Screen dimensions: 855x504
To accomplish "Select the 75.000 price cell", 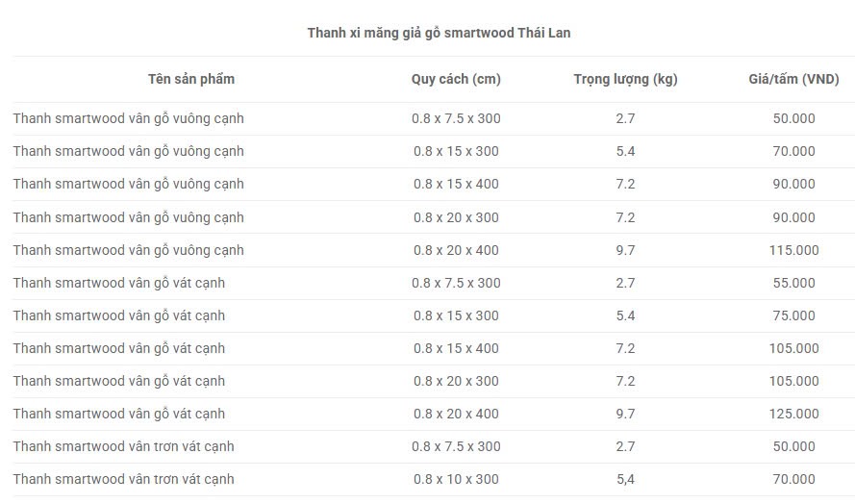I will pos(793,315).
